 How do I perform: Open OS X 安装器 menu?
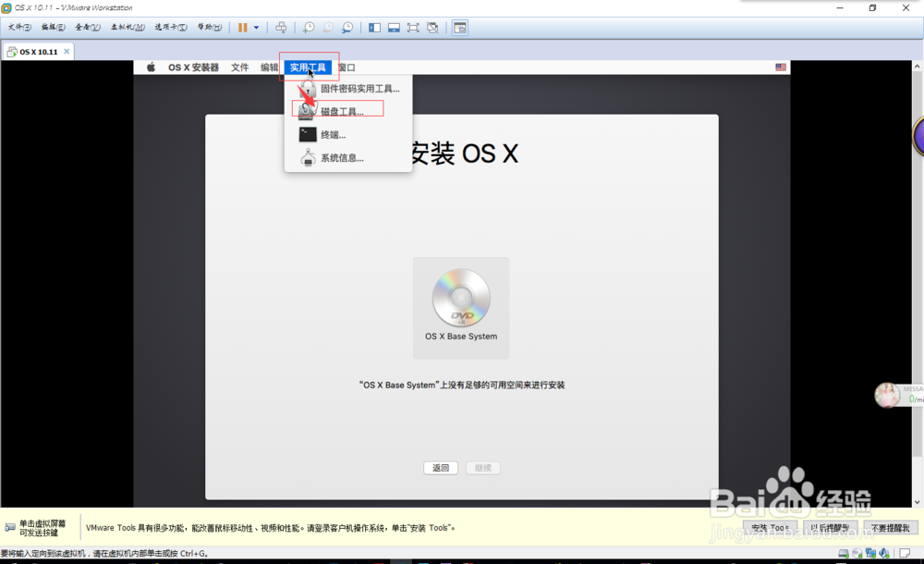pyautogui.click(x=193, y=67)
